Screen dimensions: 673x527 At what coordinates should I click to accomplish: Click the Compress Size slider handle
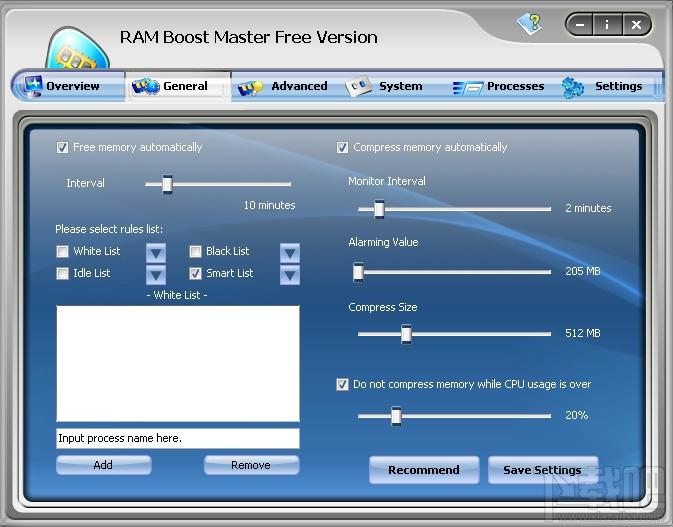pos(406,334)
